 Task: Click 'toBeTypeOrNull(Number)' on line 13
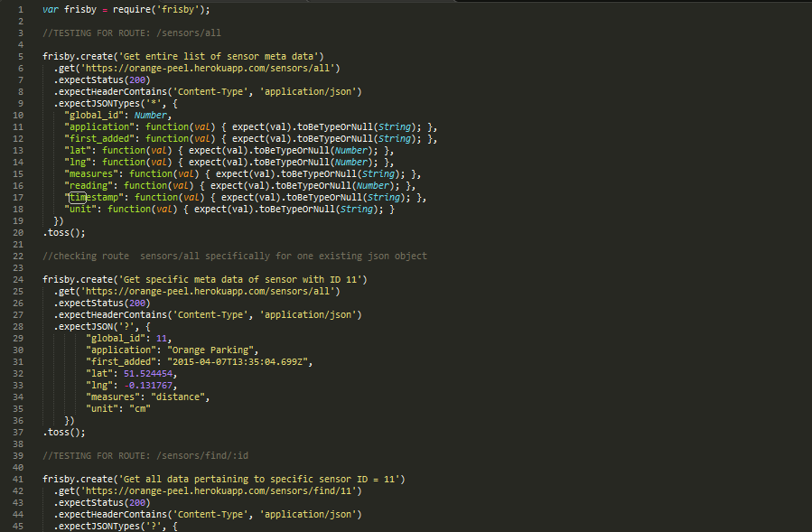pos(313,151)
